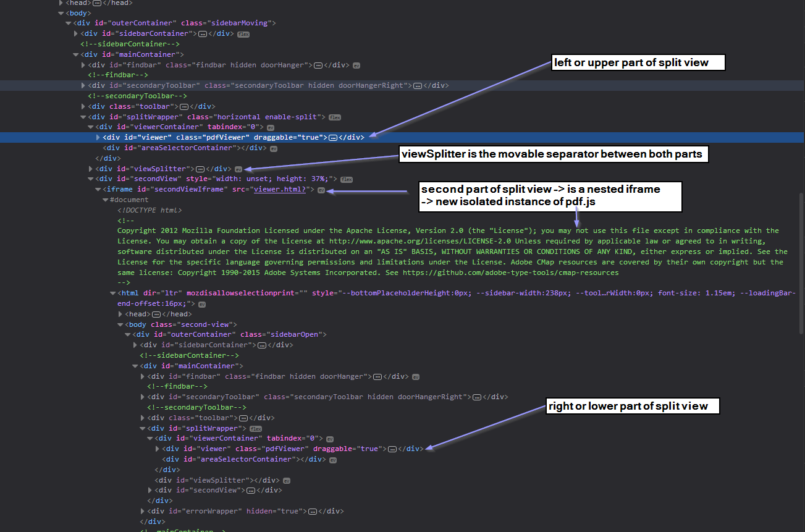Screen dimensions: 805x532
Task: Collapse the outerContainer div with class sidebarMoving
Action: point(69,23)
